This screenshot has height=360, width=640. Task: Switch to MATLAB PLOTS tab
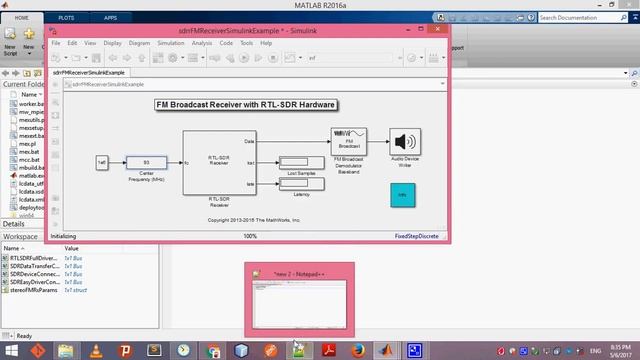(66, 18)
